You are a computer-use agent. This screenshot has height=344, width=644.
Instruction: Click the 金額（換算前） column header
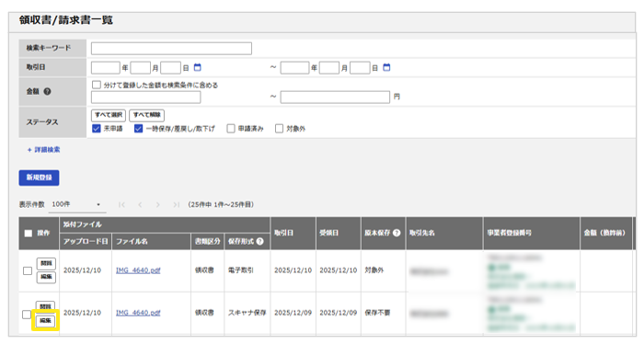605,233
